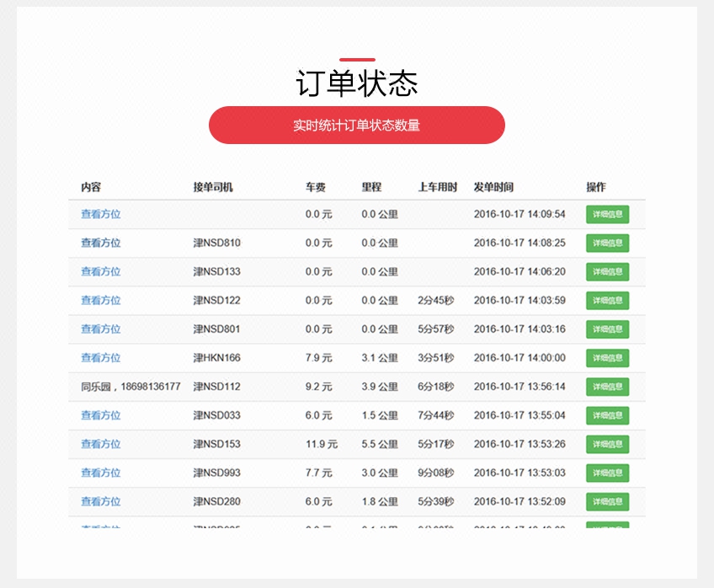View 查看方位 for the 14:03:59 order
714x588 pixels.
[x=100, y=300]
